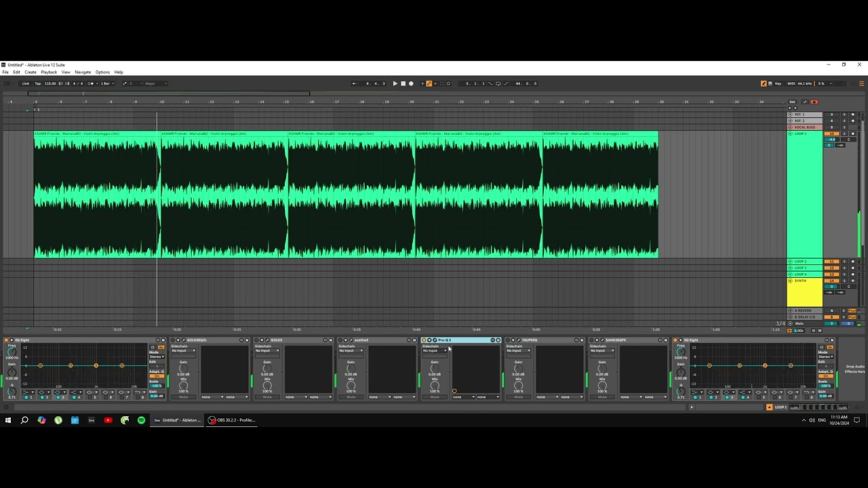Click the previous locator arrow icon
This screenshot has height=488, width=868.
point(790,108)
